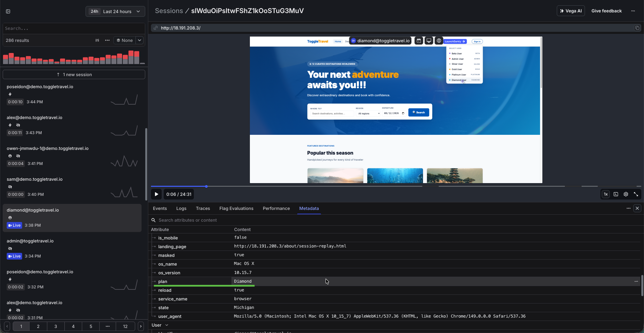Jump to page 12 of sessions

click(x=125, y=326)
